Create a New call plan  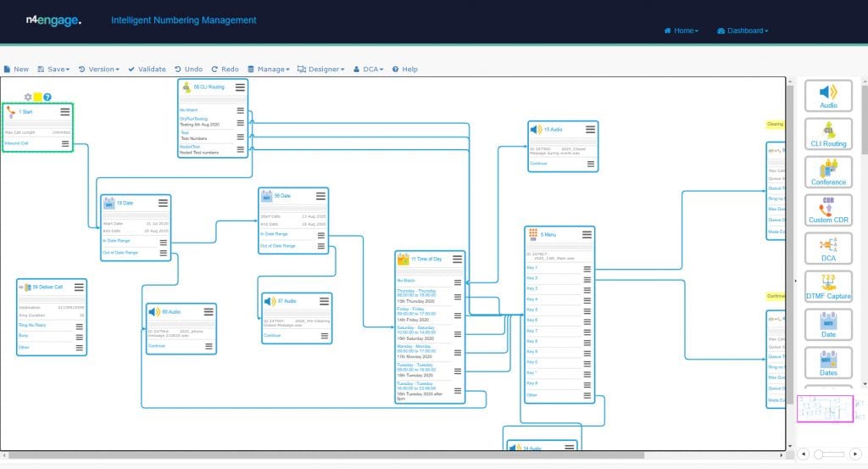(x=16, y=70)
